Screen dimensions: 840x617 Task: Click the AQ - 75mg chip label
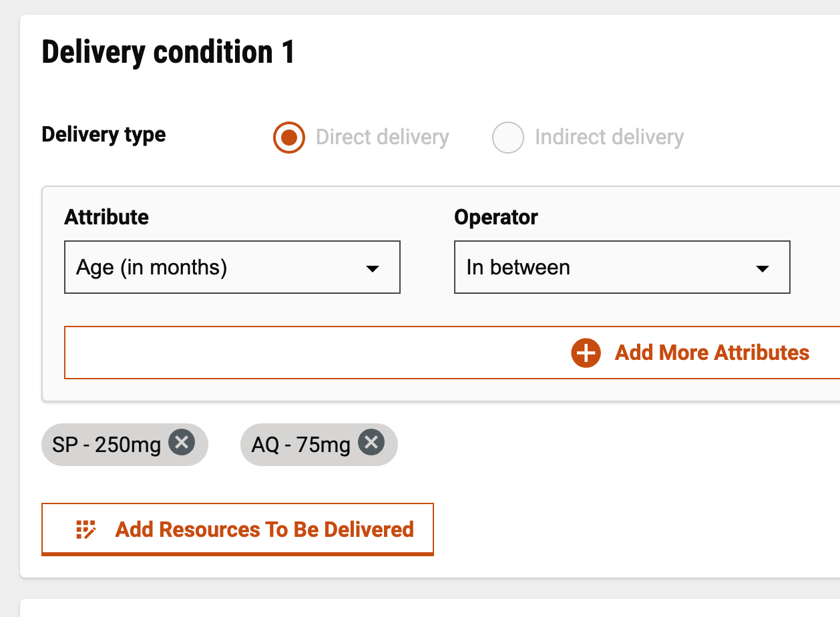point(300,445)
